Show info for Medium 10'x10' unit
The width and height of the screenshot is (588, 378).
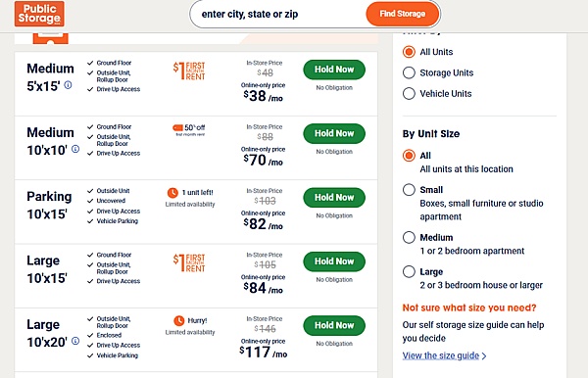(75, 149)
